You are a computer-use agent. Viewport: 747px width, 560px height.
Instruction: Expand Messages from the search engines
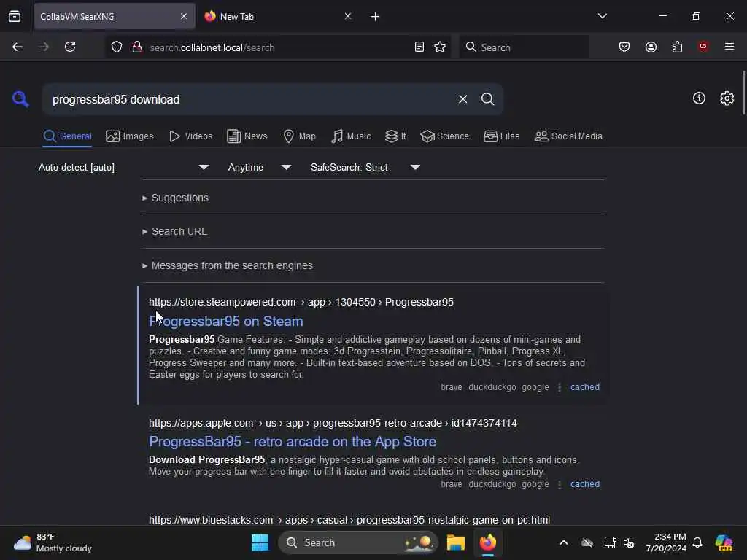tap(228, 265)
